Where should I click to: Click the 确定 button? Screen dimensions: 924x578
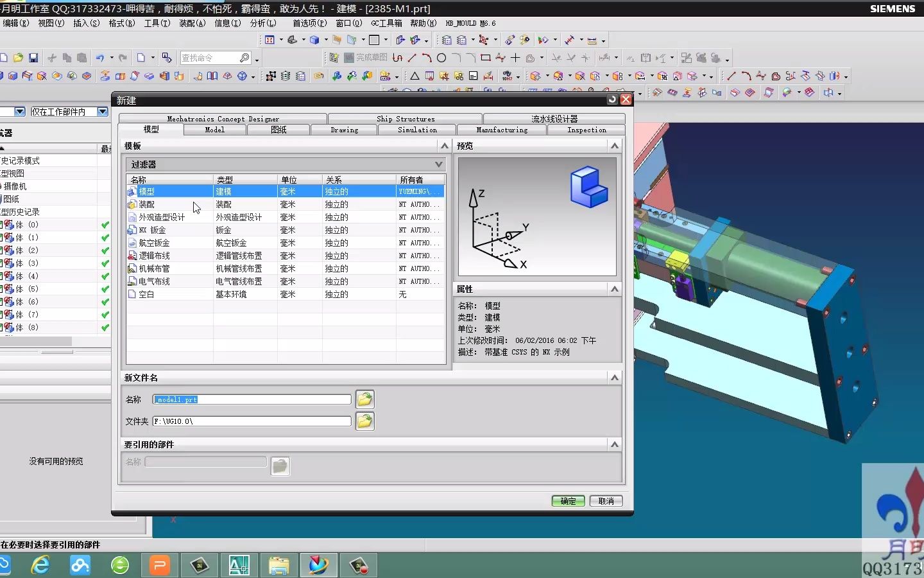click(x=569, y=501)
